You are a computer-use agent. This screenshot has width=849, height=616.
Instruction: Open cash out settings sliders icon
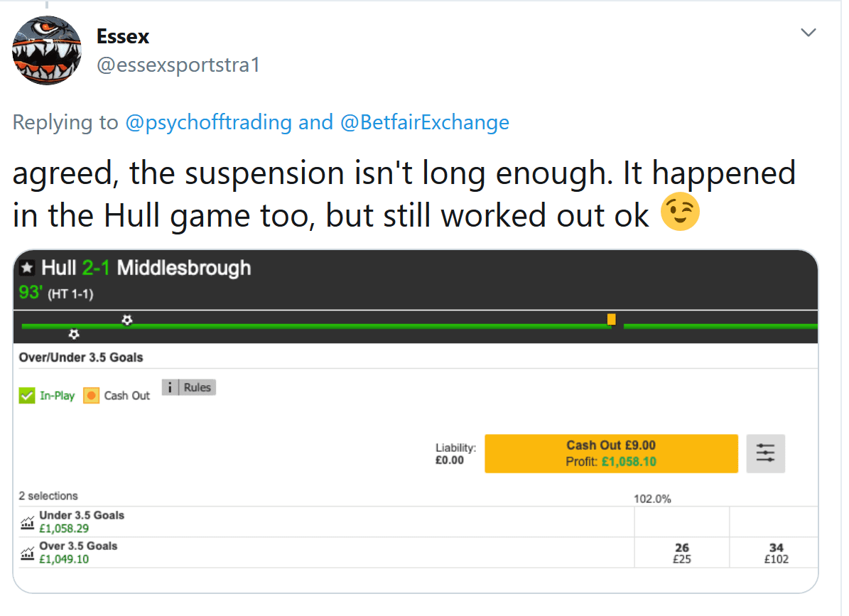(766, 453)
